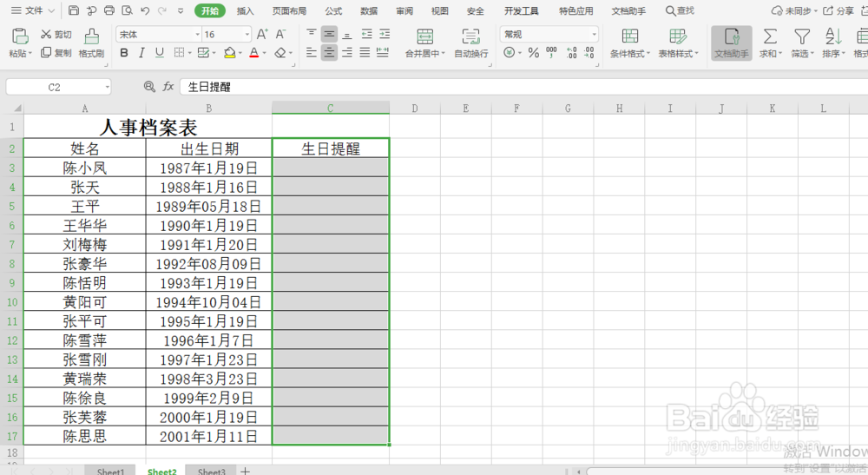This screenshot has width=868, height=475.
Task: Toggle right horizontal alignment
Action: tap(347, 53)
